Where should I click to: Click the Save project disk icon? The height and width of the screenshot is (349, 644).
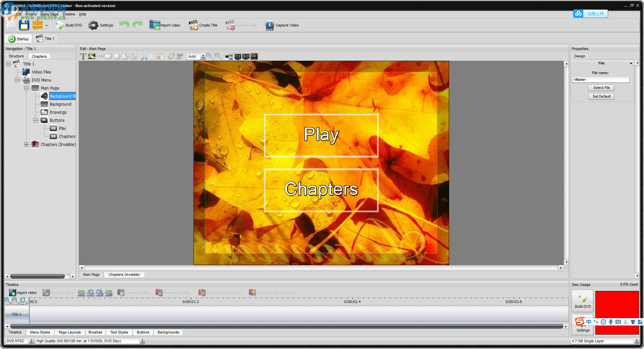pyautogui.click(x=24, y=25)
